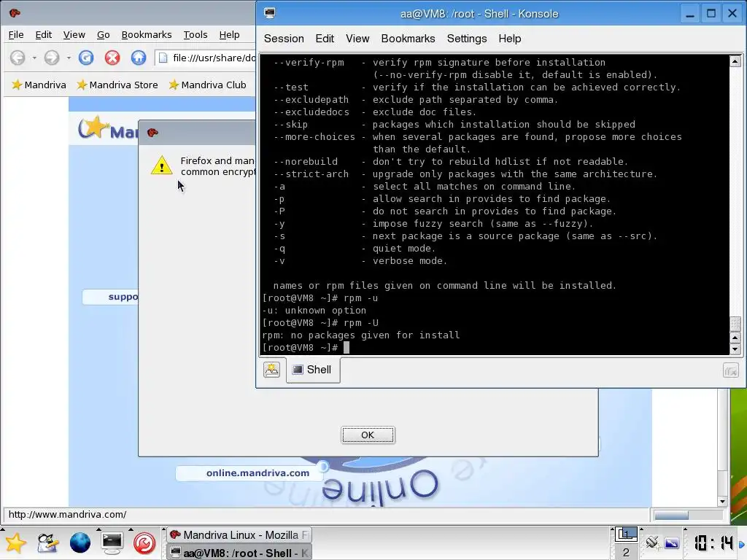Click OK in the Firefox warning dialog
Viewport: 747px width, 560px height.
click(x=368, y=435)
